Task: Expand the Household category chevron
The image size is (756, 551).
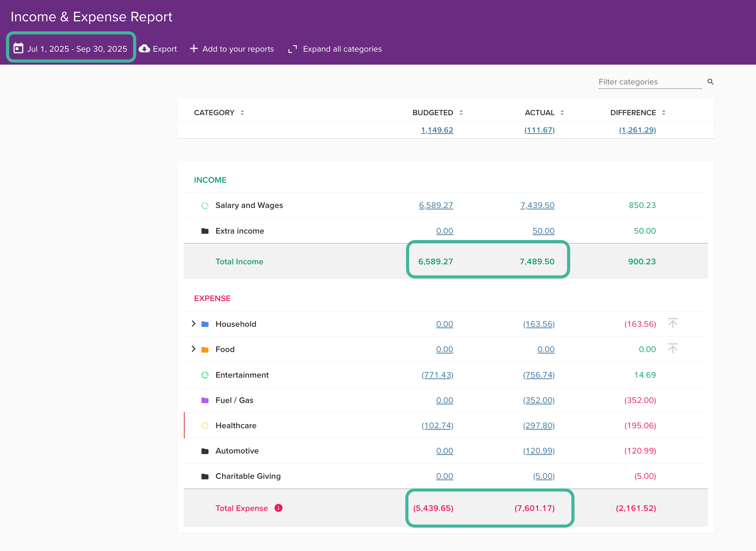Action: [x=194, y=324]
